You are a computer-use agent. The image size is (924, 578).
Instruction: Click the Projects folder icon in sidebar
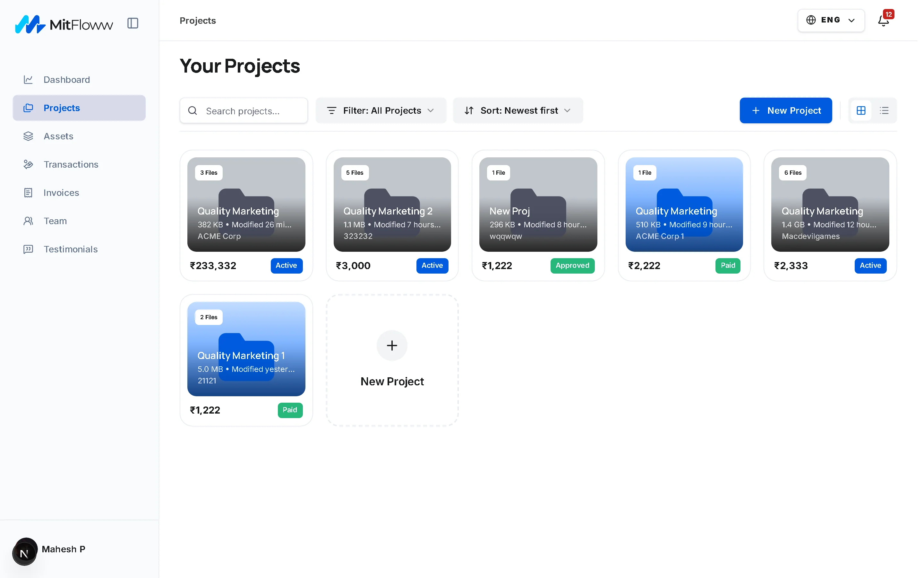pyautogui.click(x=28, y=108)
